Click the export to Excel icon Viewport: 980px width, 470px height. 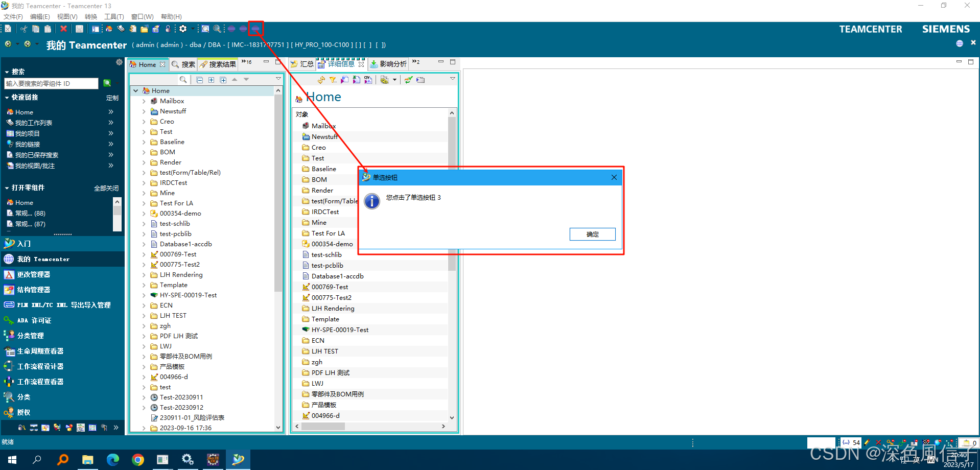tap(356, 80)
